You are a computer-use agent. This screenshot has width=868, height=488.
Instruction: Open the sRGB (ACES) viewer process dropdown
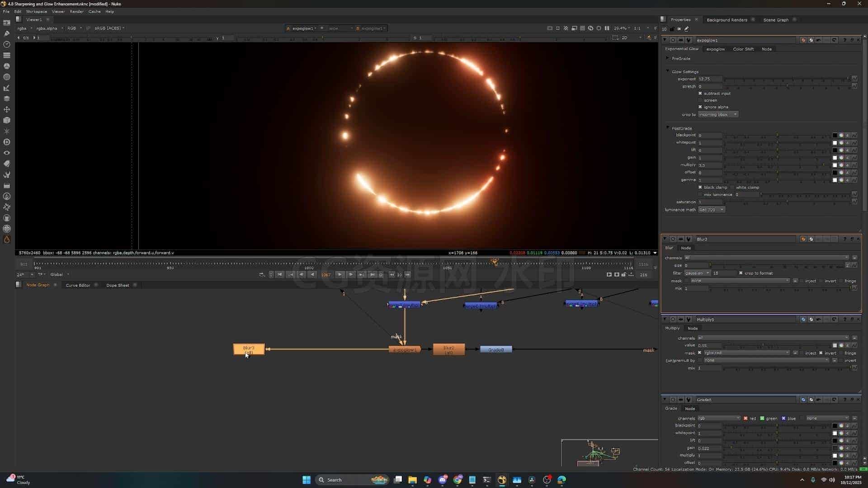coord(109,28)
